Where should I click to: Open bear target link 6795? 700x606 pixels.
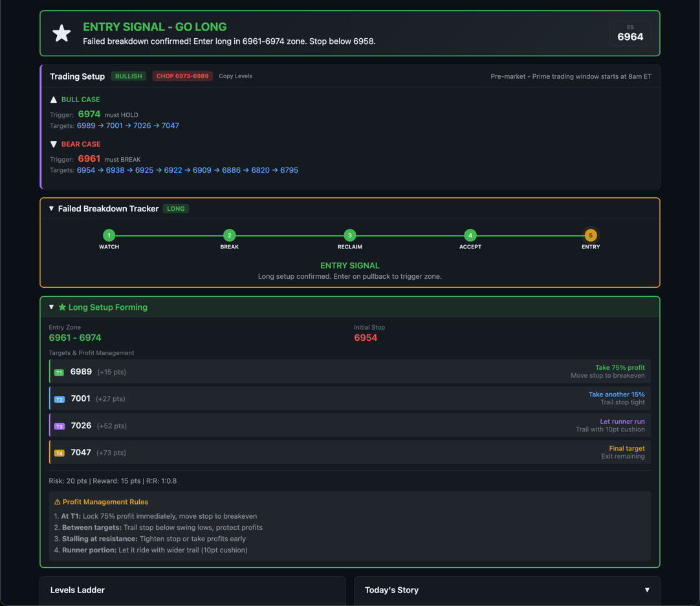[x=289, y=170]
